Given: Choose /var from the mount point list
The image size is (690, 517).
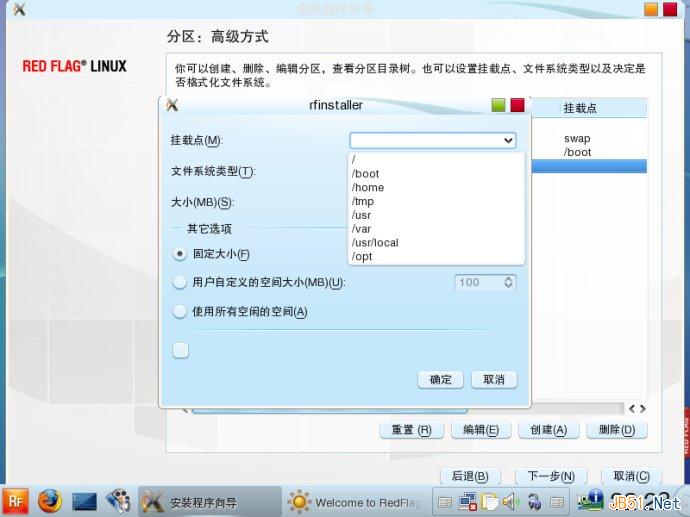Looking at the screenshot, I should click(x=436, y=229).
